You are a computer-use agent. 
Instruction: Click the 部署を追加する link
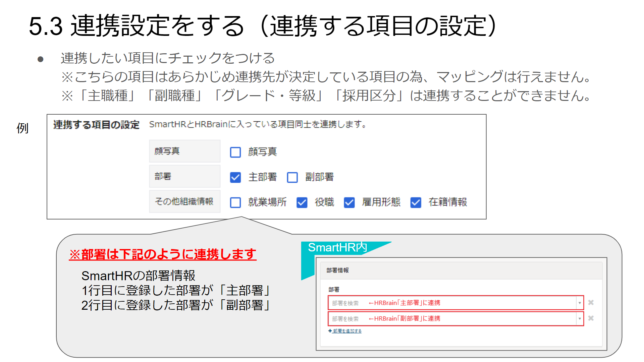[x=345, y=331]
